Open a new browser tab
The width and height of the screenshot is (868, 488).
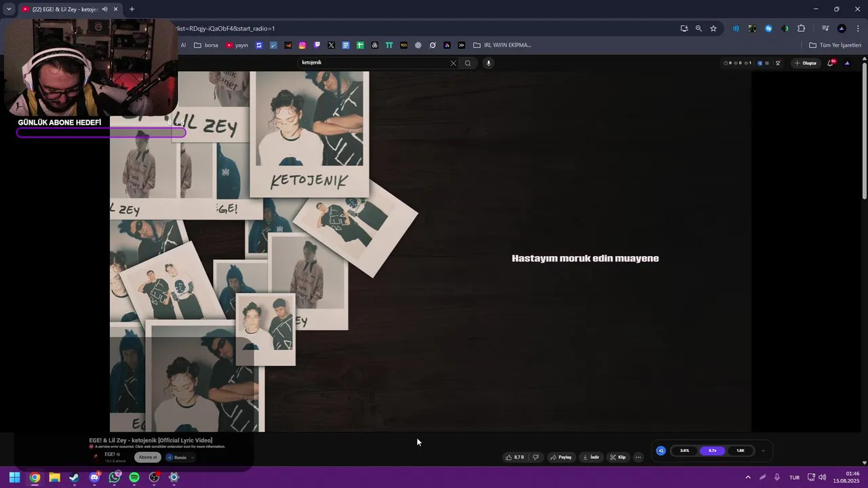click(132, 9)
